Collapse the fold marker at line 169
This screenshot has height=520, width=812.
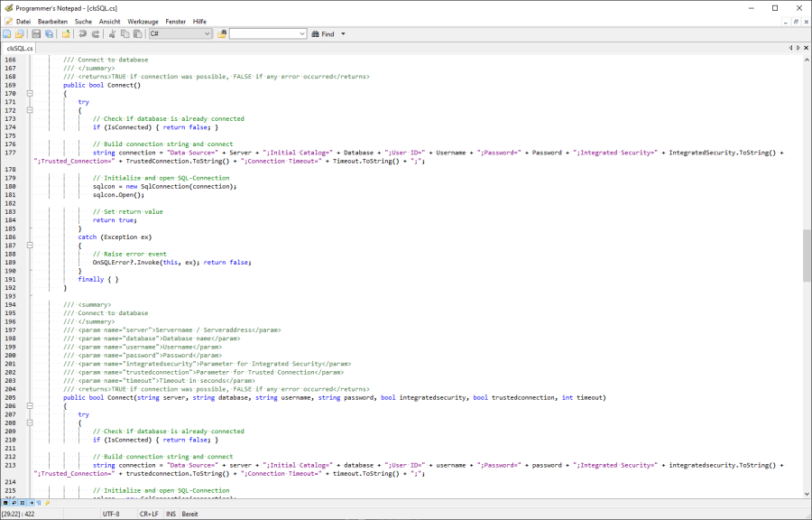click(30, 93)
